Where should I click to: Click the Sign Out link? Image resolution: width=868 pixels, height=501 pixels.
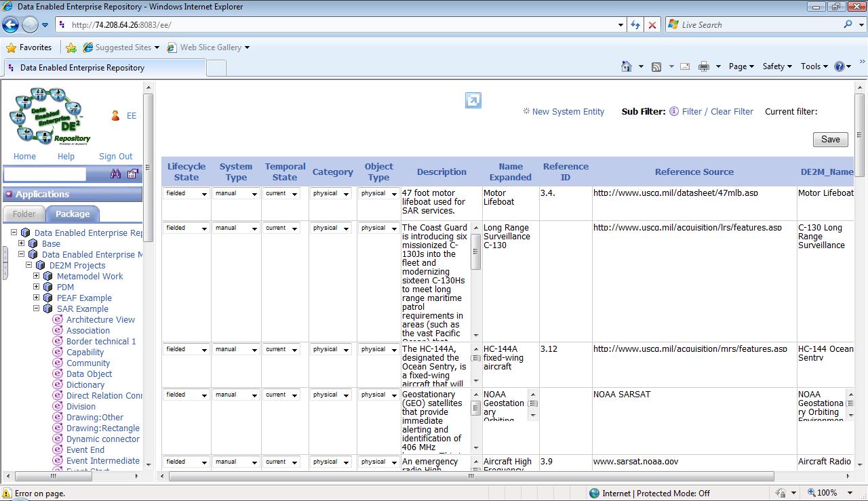click(x=116, y=157)
